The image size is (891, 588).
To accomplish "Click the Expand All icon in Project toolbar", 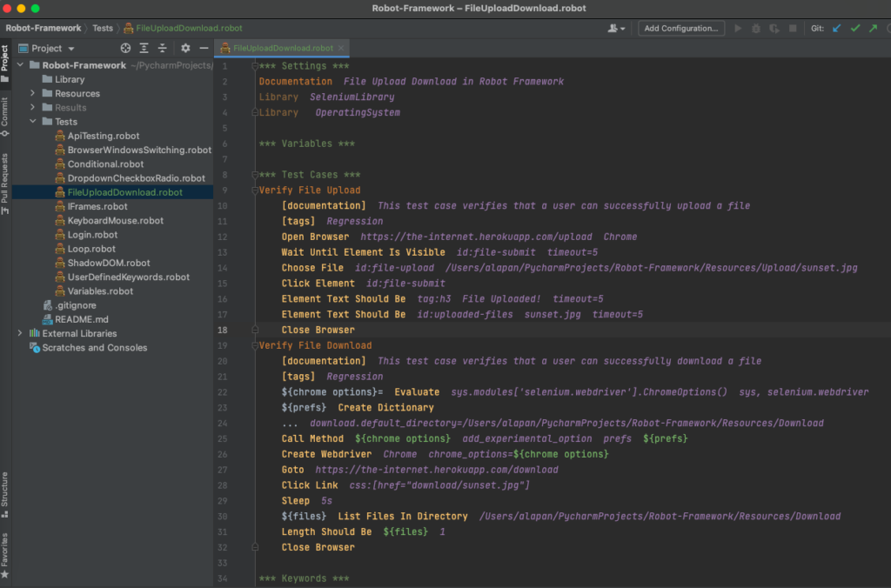I will pos(144,48).
